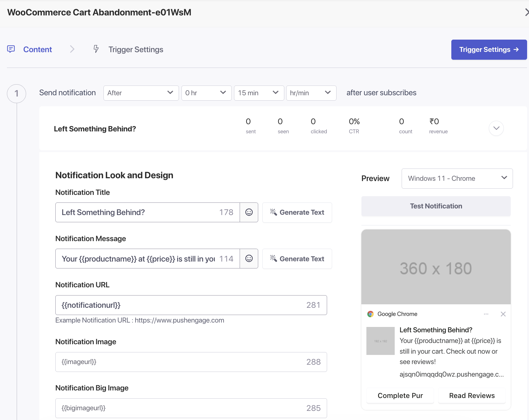Click the 0% CTR statistic
Screen dimensions: 529x420
[x=354, y=126]
